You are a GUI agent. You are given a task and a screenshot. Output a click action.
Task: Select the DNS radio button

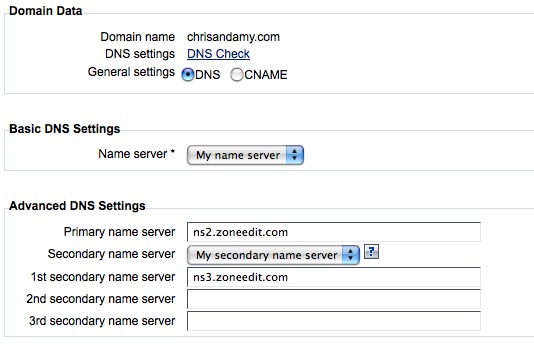[188, 75]
